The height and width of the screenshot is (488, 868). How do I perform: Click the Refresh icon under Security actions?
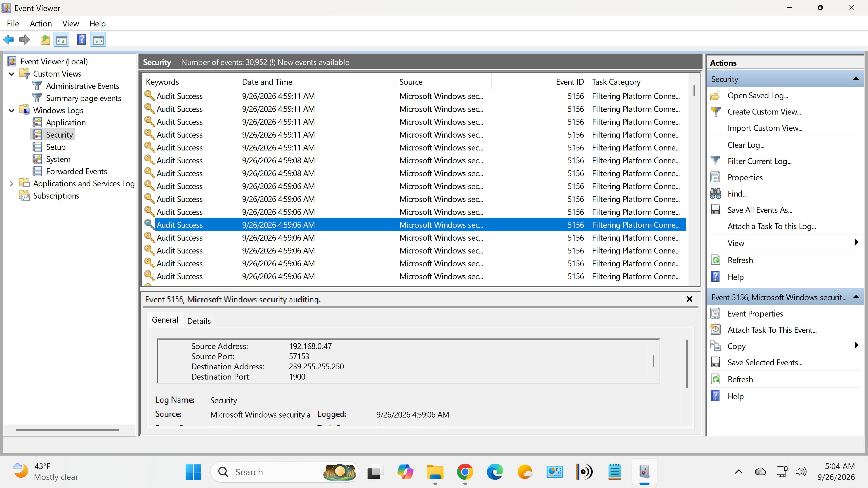pyautogui.click(x=715, y=260)
